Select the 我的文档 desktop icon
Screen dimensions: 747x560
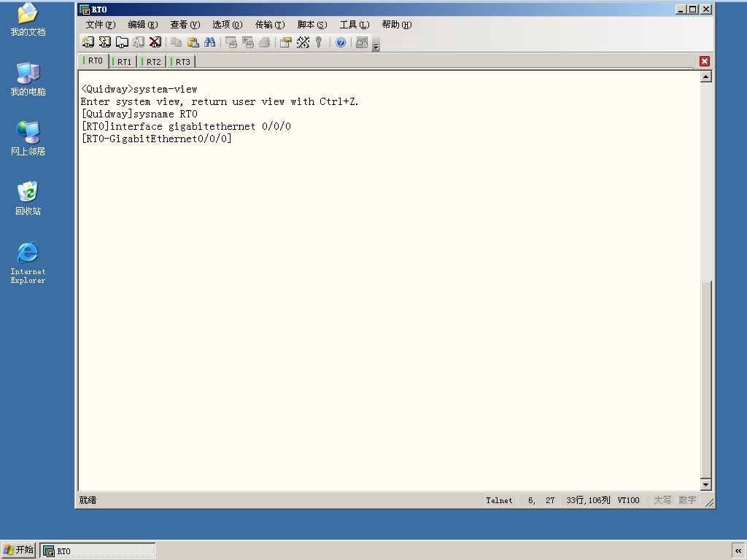coord(28,20)
